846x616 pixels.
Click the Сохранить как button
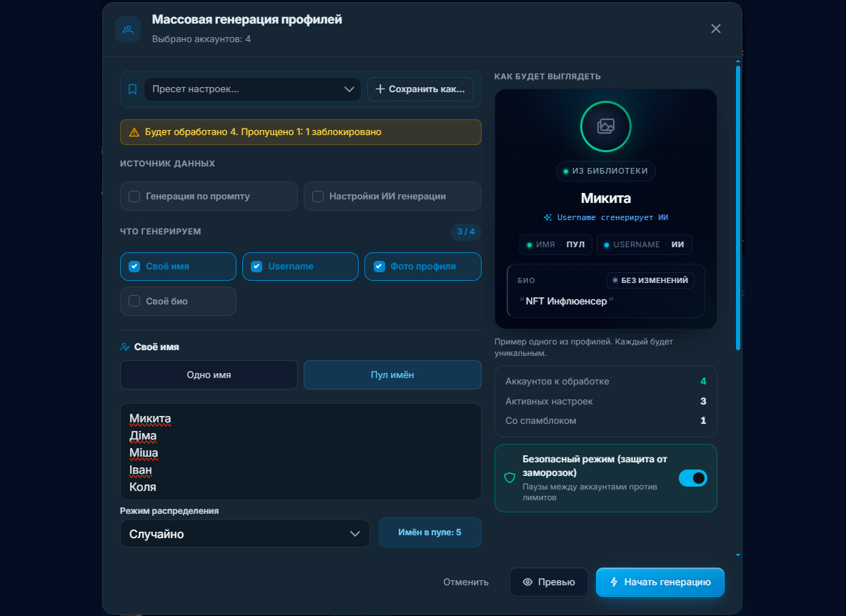[x=420, y=89]
